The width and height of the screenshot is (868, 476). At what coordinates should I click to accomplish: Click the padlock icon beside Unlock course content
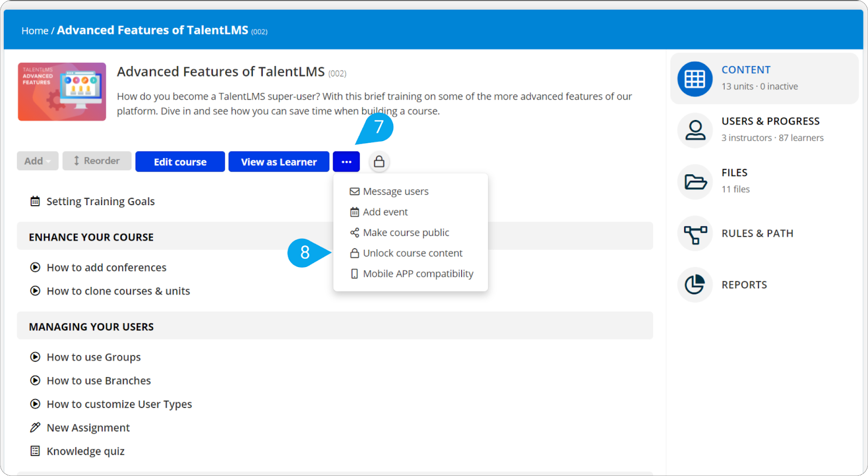pyautogui.click(x=354, y=253)
